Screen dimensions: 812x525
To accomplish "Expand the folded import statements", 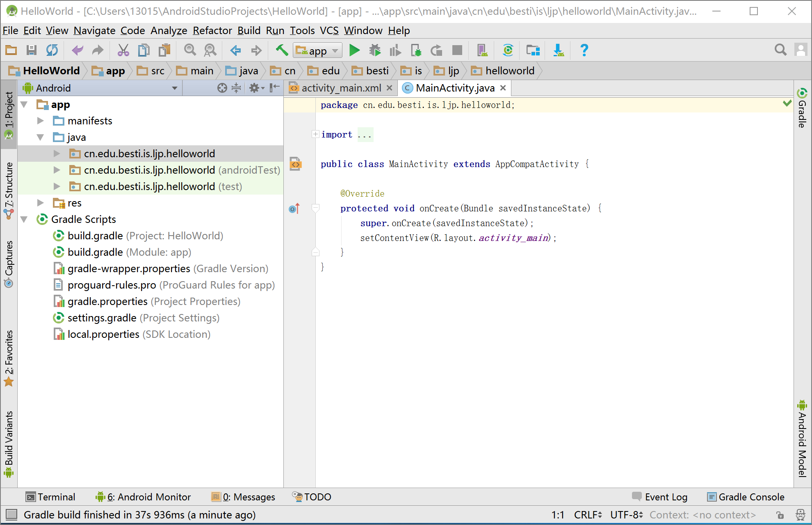I will point(315,134).
